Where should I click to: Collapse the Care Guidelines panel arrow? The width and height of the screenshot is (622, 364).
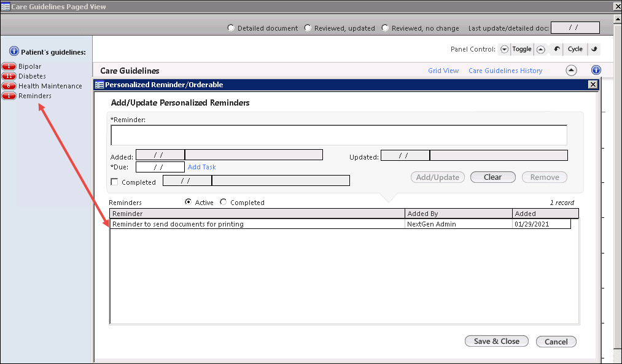(x=571, y=71)
